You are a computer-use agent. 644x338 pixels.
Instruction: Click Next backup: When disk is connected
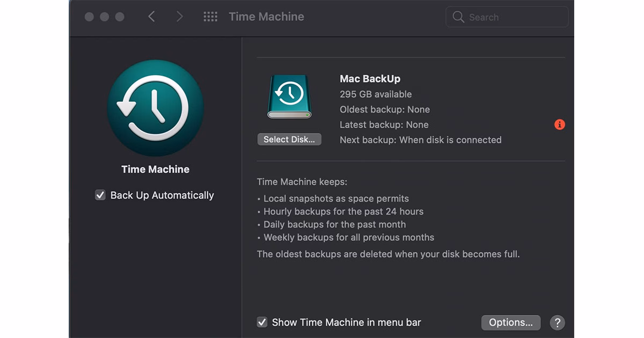[421, 140]
